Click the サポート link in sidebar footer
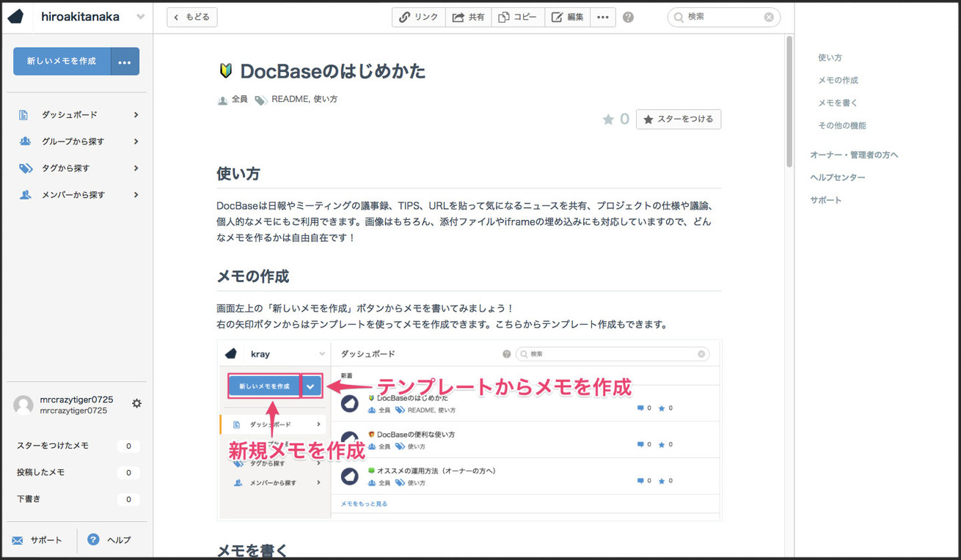 [46, 540]
